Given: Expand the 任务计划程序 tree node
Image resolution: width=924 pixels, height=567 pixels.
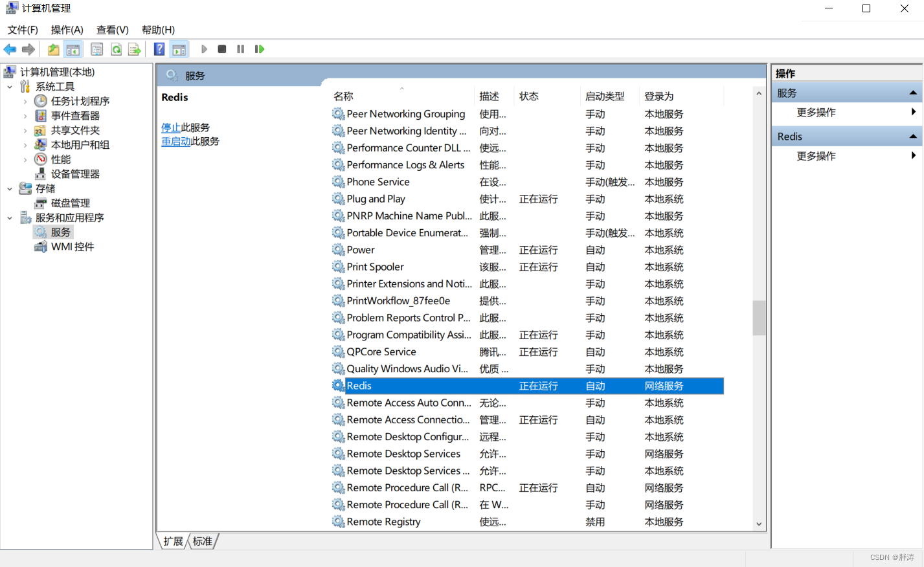Looking at the screenshot, I should (25, 101).
